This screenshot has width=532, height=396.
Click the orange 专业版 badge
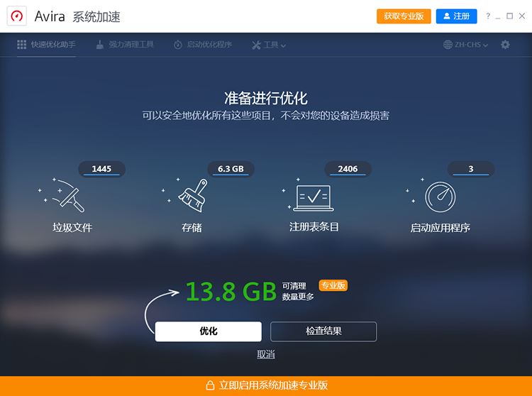coord(333,285)
